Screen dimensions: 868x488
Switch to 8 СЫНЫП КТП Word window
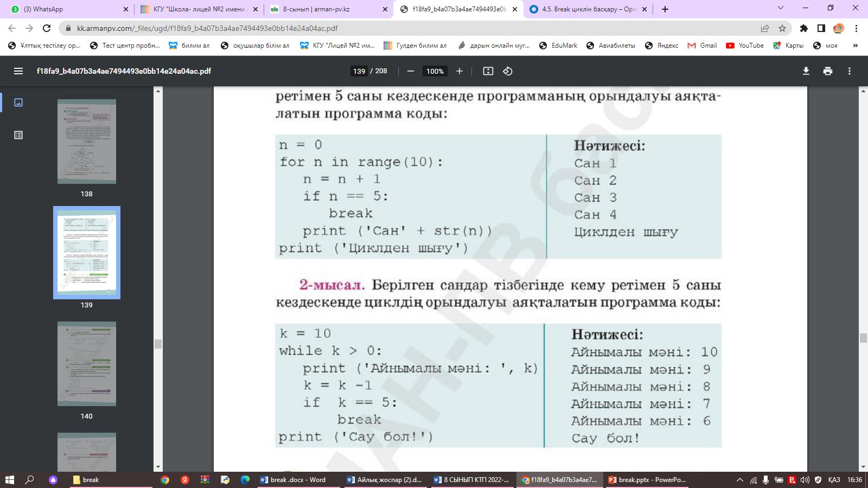(473, 480)
